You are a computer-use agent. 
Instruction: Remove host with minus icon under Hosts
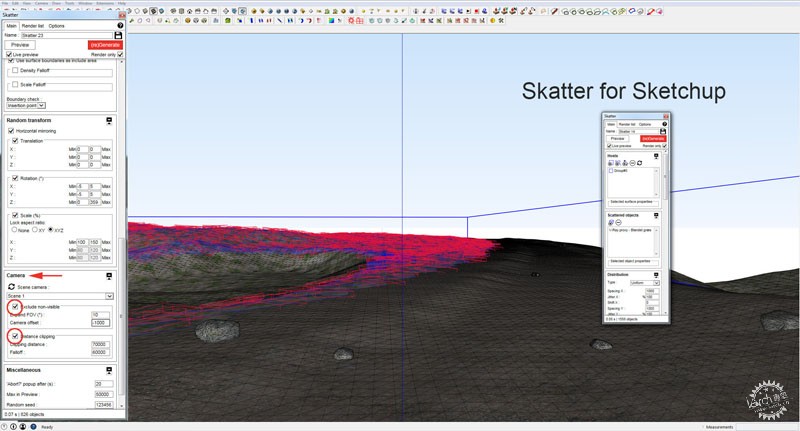[632, 163]
